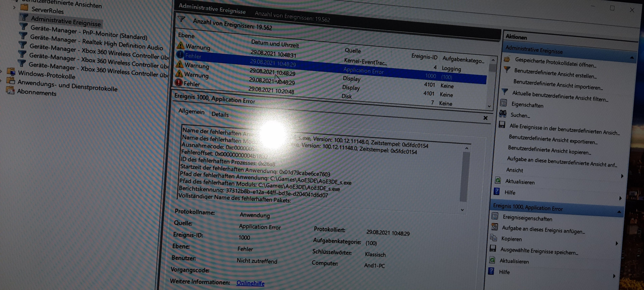Image resolution: width=644 pixels, height=290 pixels.
Task: Collapse the Administrative Ereignisse actions section
Action: point(632,58)
